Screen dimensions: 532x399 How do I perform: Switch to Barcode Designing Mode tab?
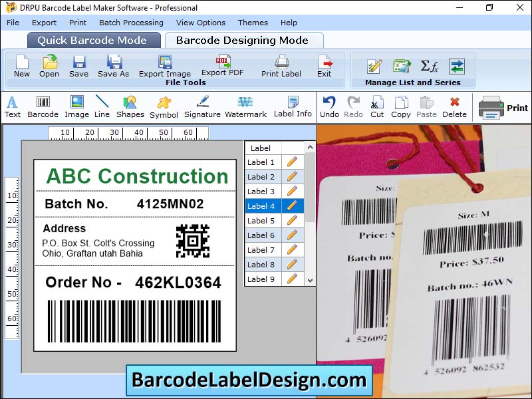pyautogui.click(x=242, y=40)
